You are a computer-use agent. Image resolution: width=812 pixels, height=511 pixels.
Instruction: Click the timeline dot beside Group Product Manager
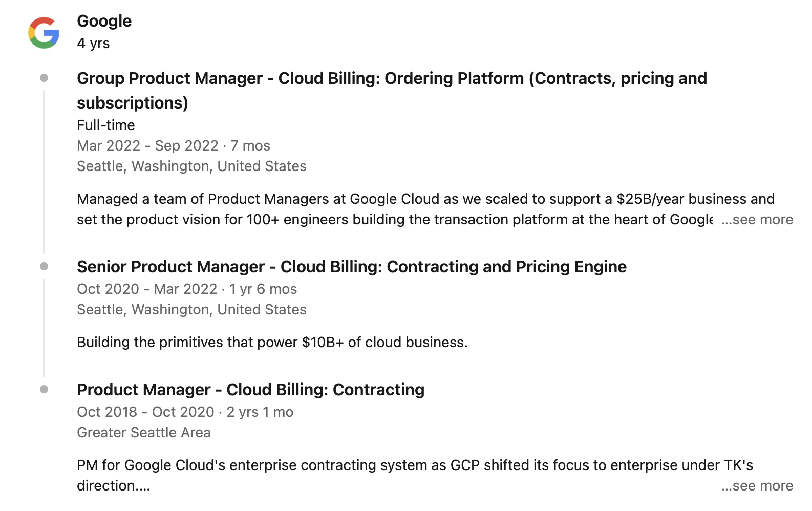pyautogui.click(x=44, y=78)
